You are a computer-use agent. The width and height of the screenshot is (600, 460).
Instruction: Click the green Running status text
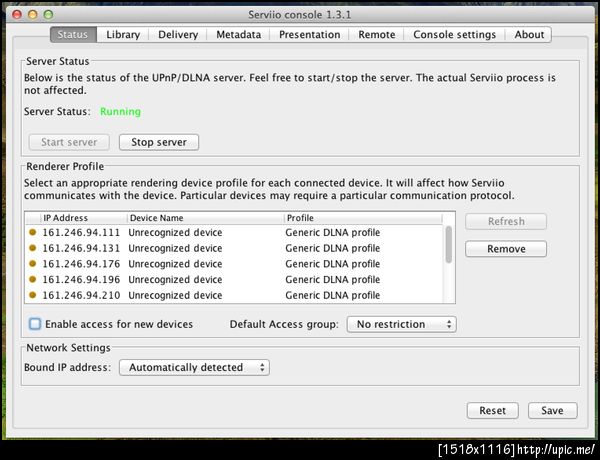pos(120,111)
